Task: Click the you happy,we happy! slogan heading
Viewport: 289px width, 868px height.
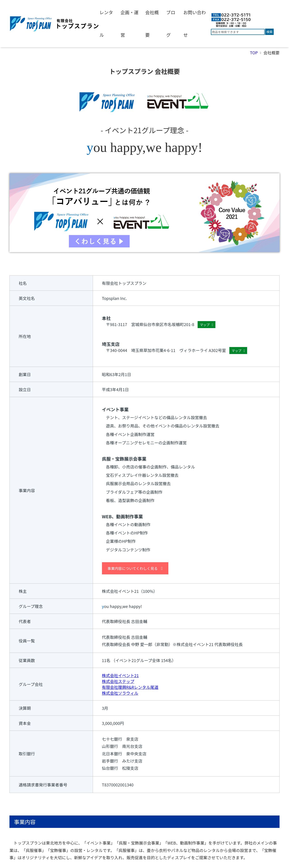Action: pos(144,148)
